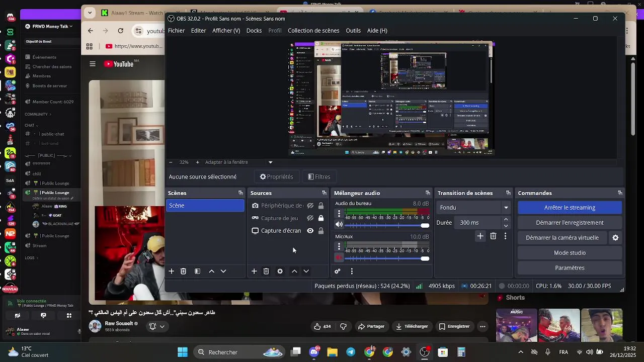
Task: Open virtual camera settings gear
Action: click(615, 237)
